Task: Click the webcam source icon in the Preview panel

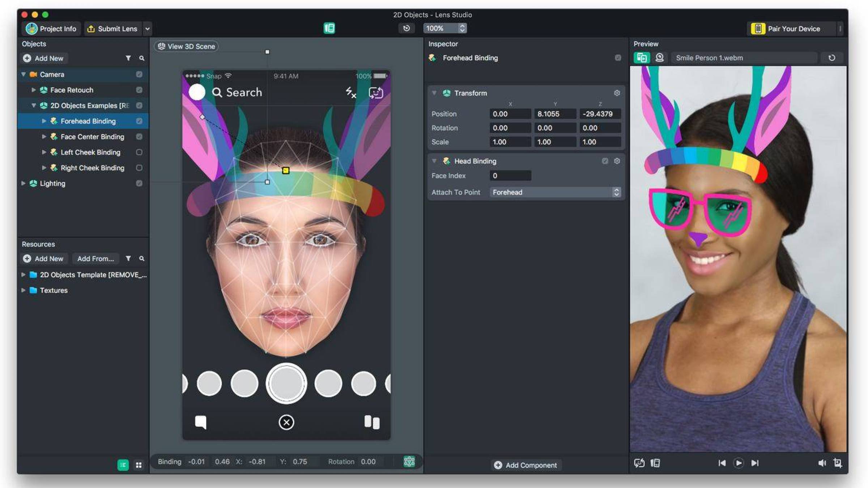Action: (659, 58)
